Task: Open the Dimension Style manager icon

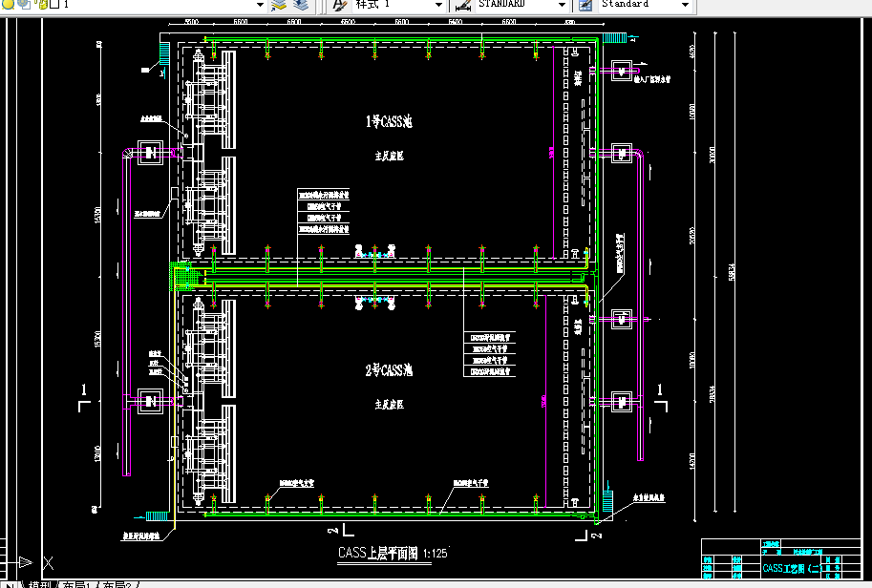Action: pos(463,6)
